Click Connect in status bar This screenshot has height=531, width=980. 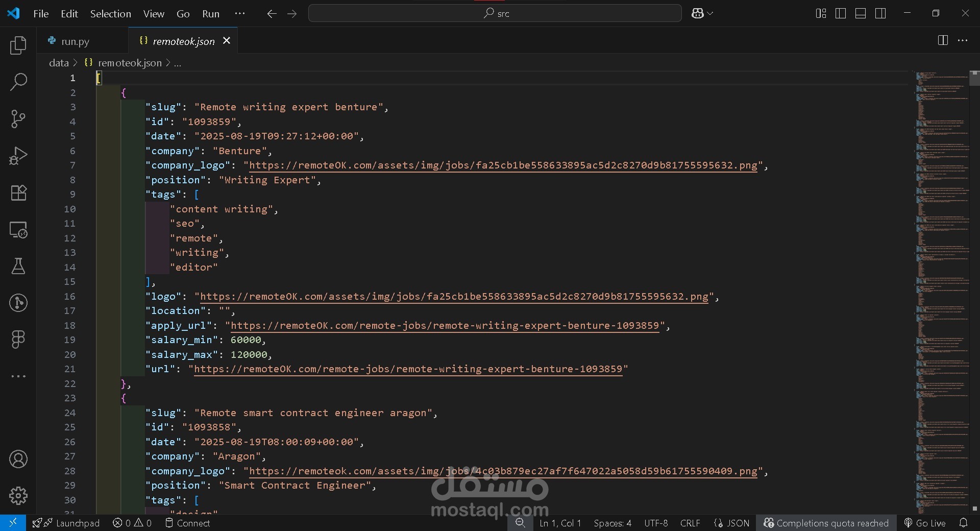(x=187, y=523)
